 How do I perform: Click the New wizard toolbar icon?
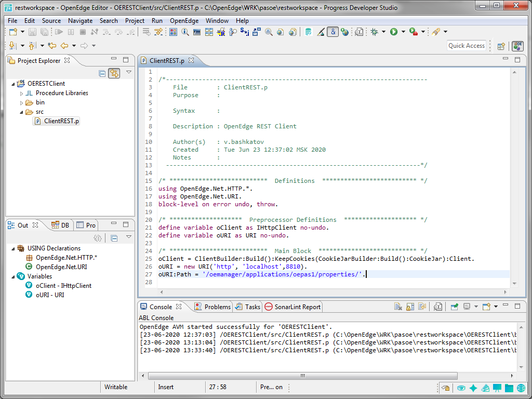point(13,32)
